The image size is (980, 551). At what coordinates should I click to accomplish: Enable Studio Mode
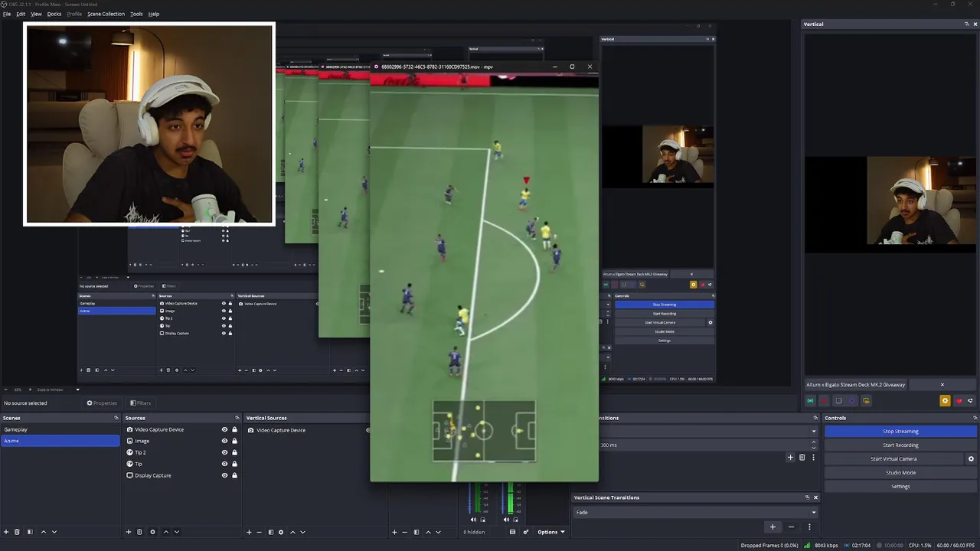[x=900, y=473]
